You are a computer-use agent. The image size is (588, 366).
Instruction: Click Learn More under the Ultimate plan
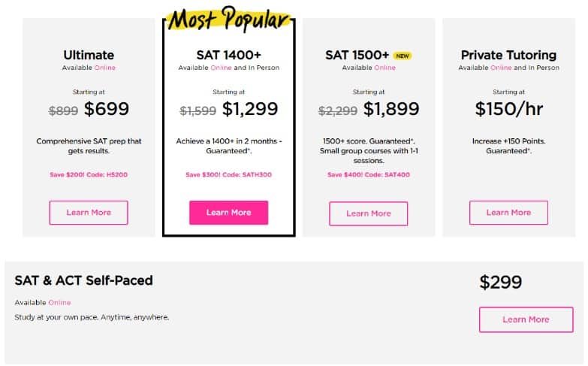click(x=89, y=213)
